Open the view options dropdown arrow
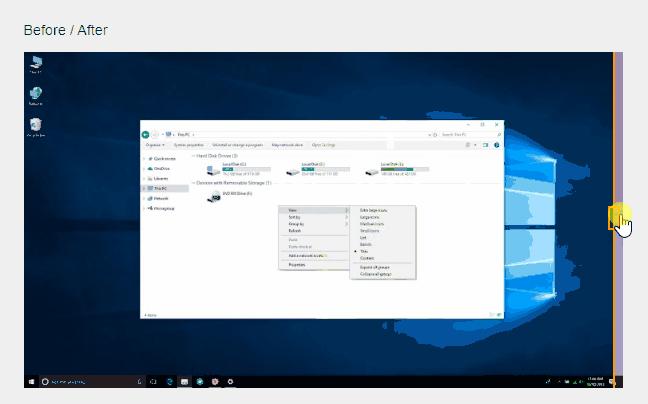The height and width of the screenshot is (404, 648). point(475,145)
